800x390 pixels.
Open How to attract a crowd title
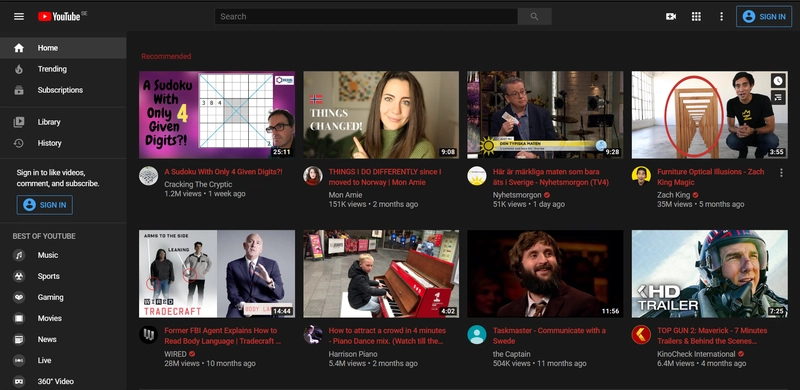click(387, 336)
